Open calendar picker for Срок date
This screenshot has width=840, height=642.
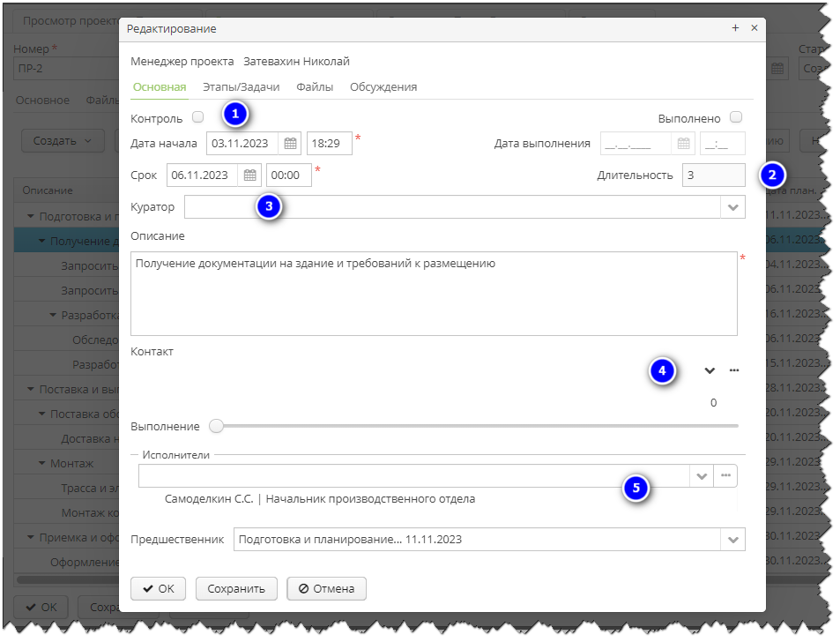[250, 175]
